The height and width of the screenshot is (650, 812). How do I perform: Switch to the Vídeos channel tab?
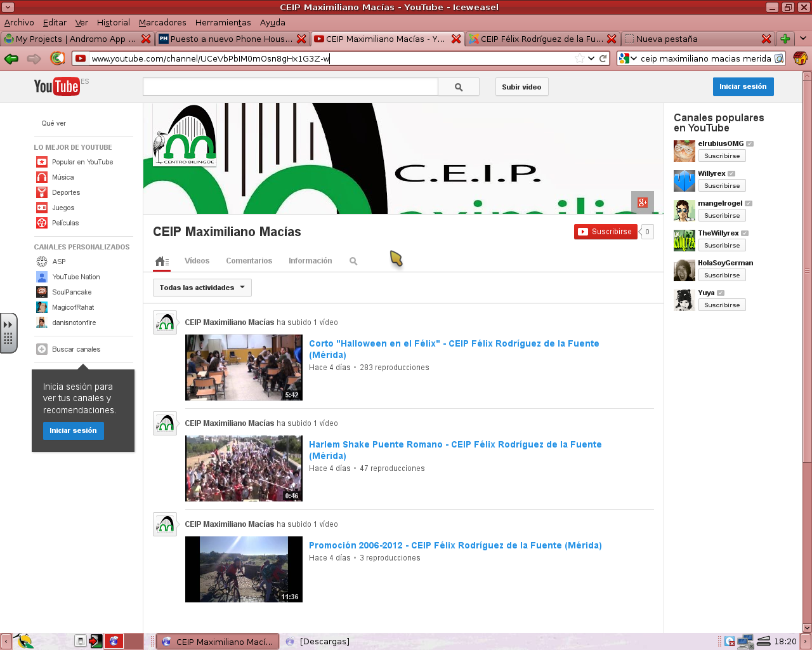(197, 261)
